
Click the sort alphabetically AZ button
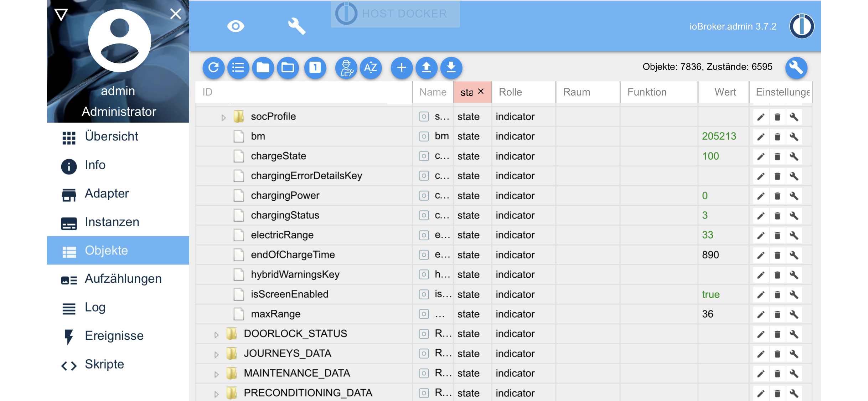click(x=371, y=67)
